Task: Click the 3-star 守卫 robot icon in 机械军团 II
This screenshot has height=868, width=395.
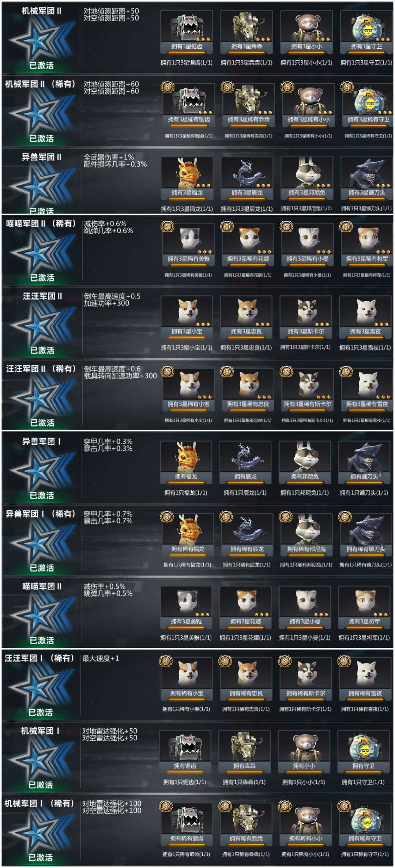Action: (366, 32)
